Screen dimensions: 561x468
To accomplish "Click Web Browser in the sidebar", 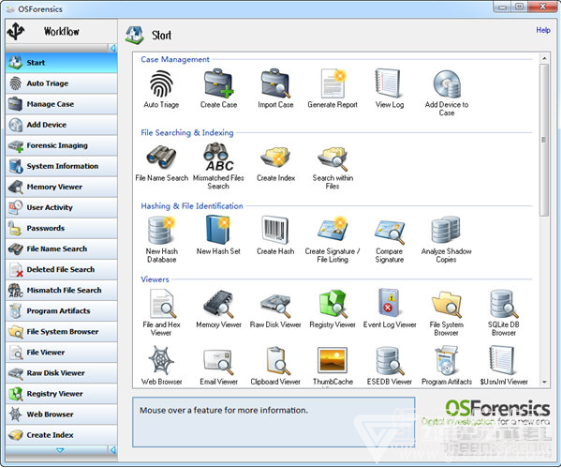I will pyautogui.click(x=62, y=414).
